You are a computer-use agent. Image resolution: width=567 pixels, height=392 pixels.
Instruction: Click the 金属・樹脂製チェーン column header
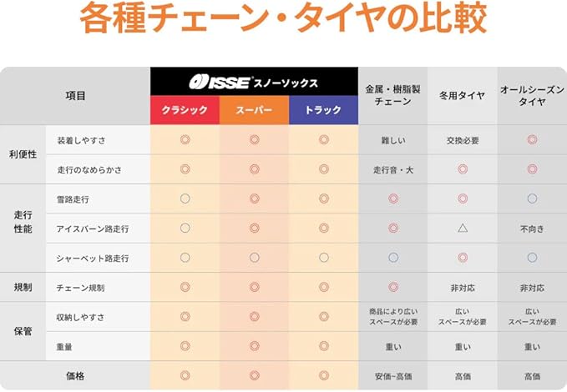coord(393,95)
